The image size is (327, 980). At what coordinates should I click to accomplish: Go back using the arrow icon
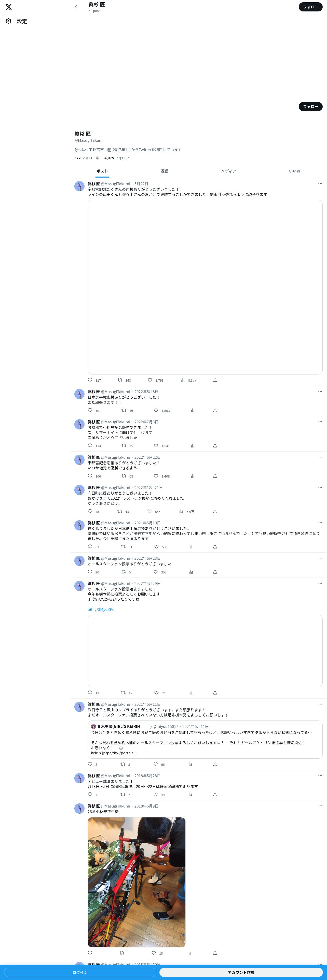point(77,7)
